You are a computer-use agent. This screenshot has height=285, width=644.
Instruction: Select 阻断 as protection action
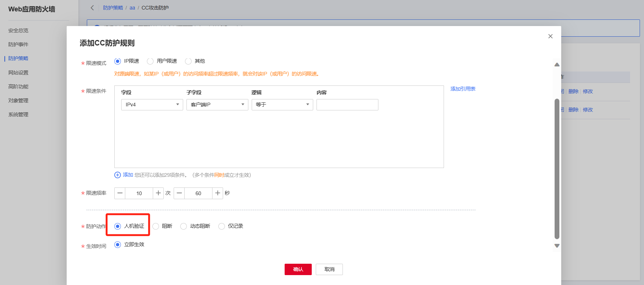pyautogui.click(x=156, y=226)
